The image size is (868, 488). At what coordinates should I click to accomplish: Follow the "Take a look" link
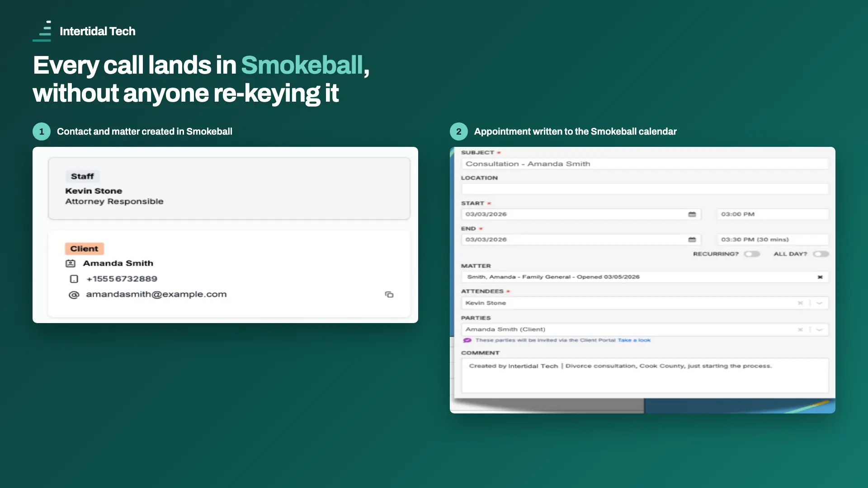click(634, 340)
